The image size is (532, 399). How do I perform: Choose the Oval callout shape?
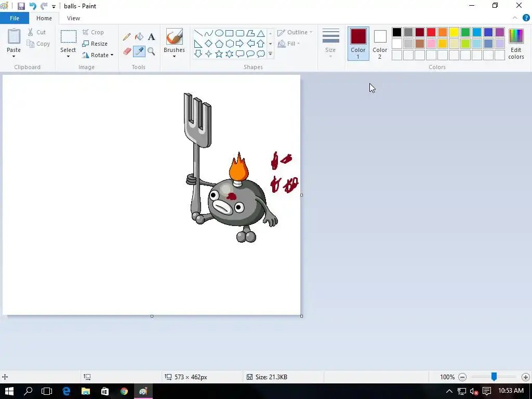(250, 54)
